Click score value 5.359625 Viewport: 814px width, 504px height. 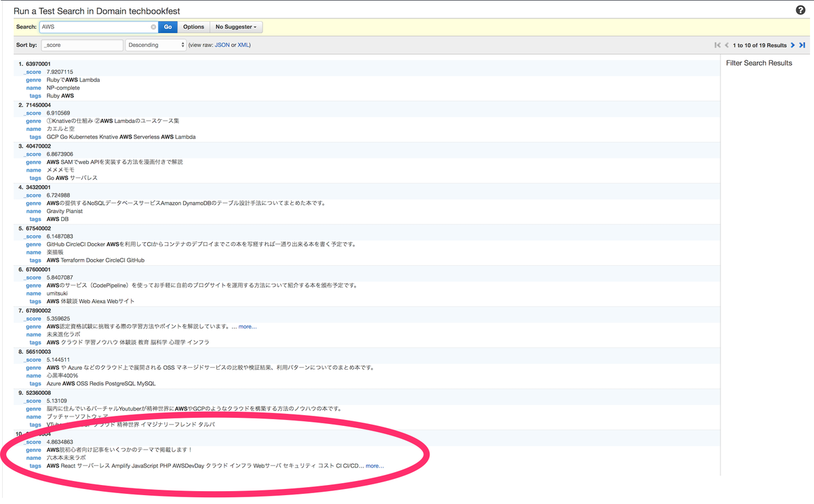point(58,318)
